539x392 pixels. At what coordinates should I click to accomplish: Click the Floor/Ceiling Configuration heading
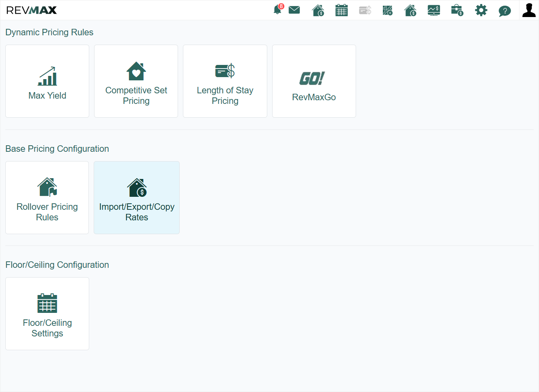pyautogui.click(x=57, y=265)
